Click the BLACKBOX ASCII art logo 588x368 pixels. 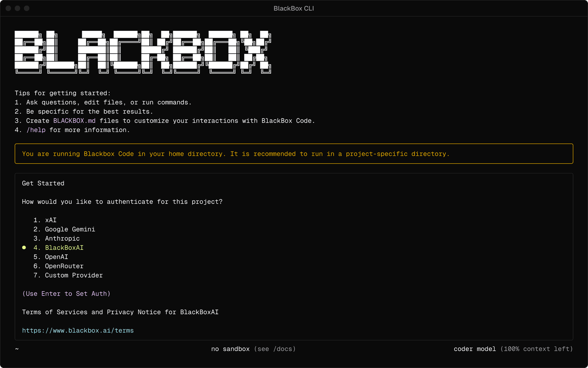pyautogui.click(x=143, y=51)
